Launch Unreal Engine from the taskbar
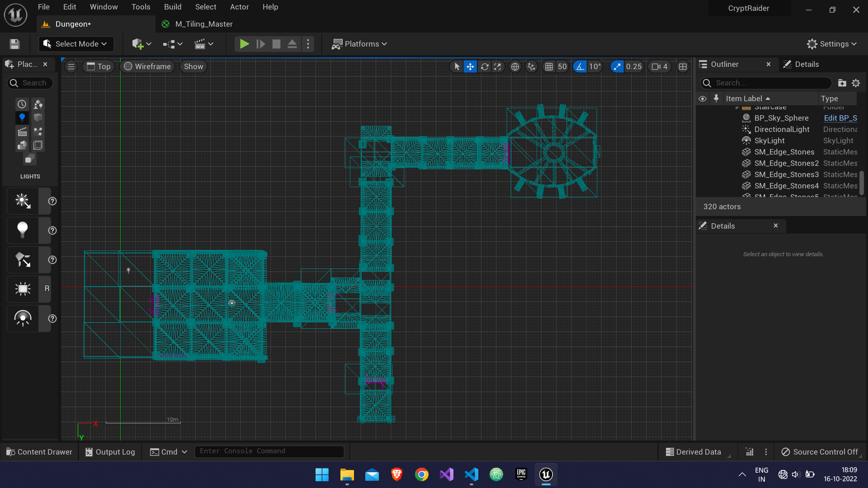 (x=546, y=474)
